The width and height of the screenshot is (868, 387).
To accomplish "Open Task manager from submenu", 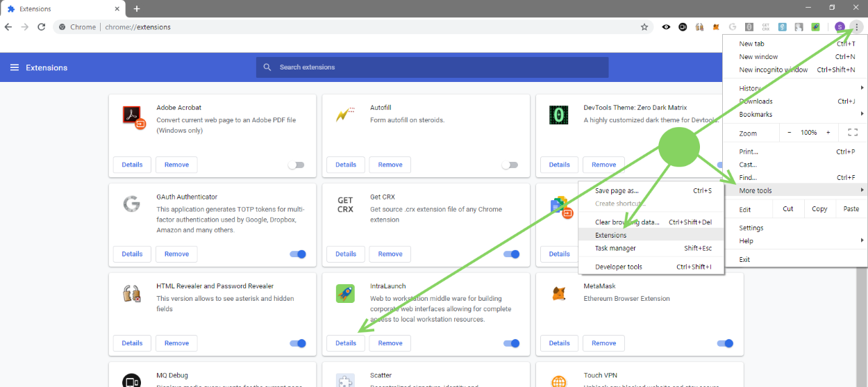I will (651, 248).
